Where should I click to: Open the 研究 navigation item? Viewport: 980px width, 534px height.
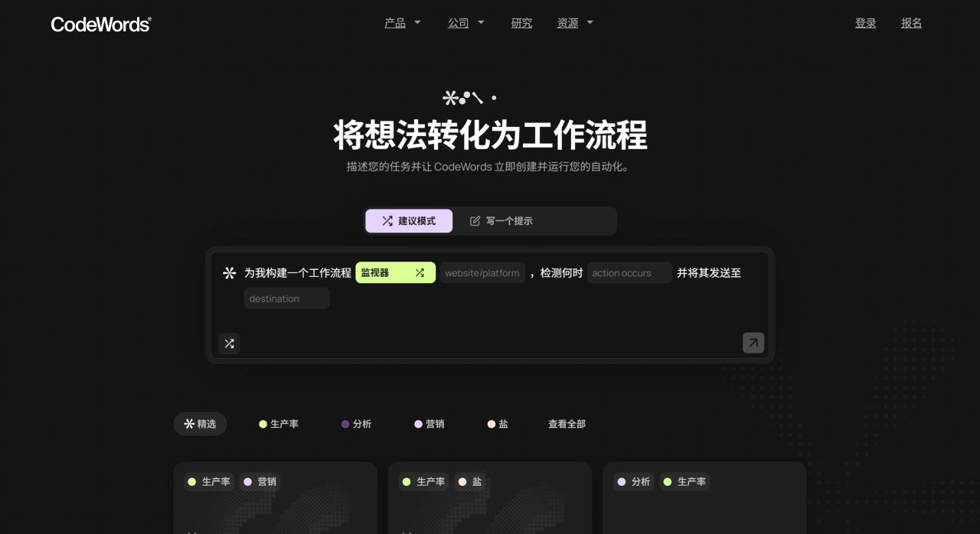521,23
